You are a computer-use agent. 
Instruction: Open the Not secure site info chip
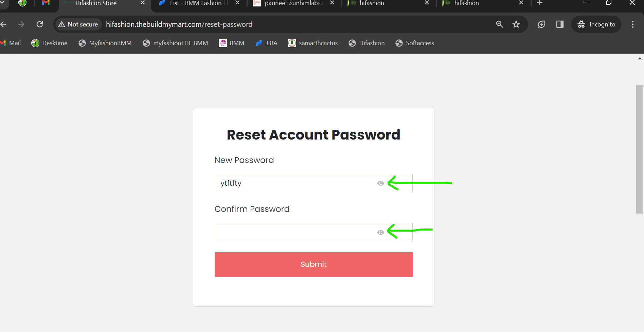(x=78, y=24)
